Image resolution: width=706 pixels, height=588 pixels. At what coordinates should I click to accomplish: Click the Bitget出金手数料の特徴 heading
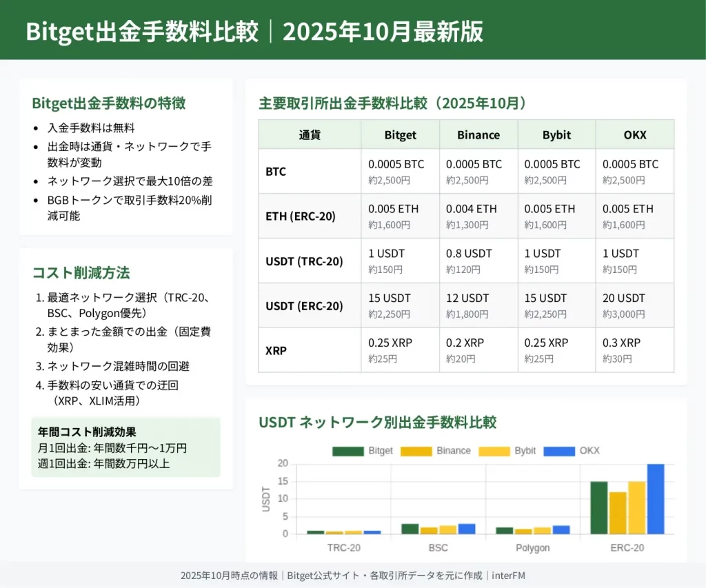click(108, 103)
